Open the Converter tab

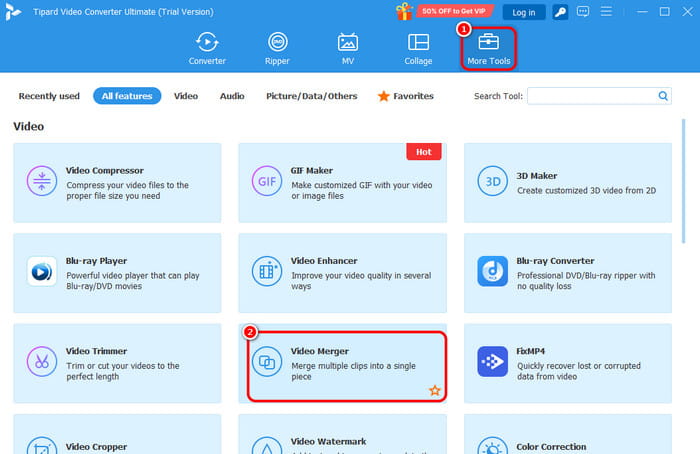[207, 49]
